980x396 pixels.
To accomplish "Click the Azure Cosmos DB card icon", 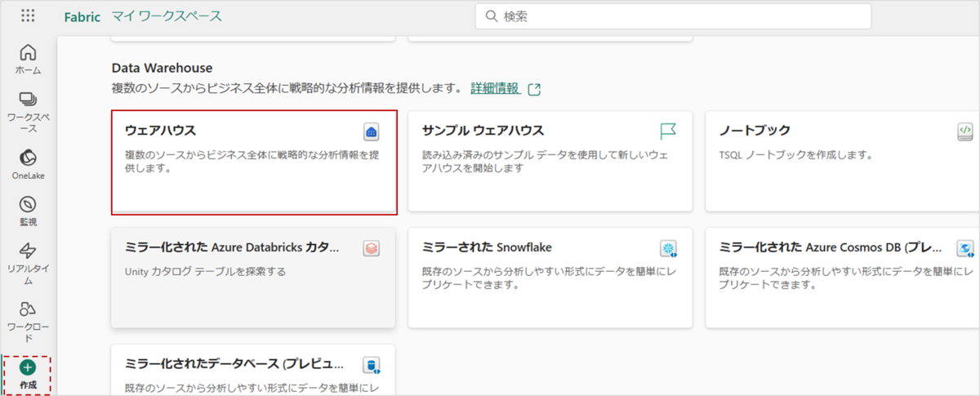I will pos(965,248).
